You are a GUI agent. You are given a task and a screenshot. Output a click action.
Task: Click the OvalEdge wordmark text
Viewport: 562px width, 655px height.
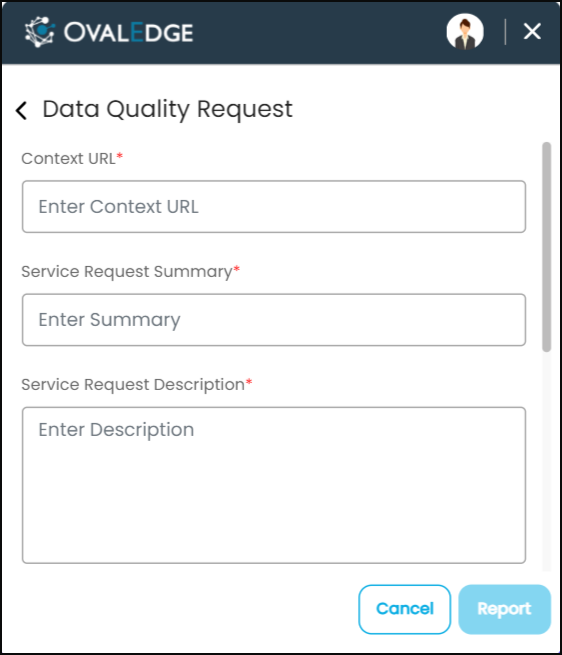(128, 33)
